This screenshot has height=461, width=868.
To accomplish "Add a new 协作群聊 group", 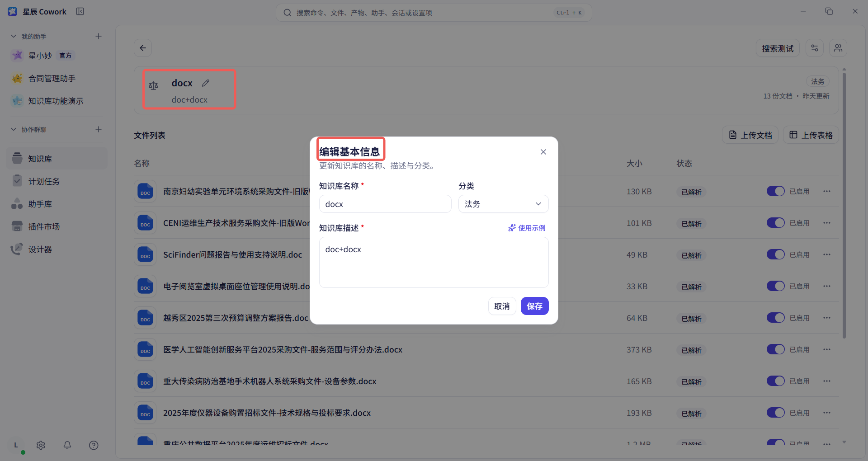I will point(99,129).
